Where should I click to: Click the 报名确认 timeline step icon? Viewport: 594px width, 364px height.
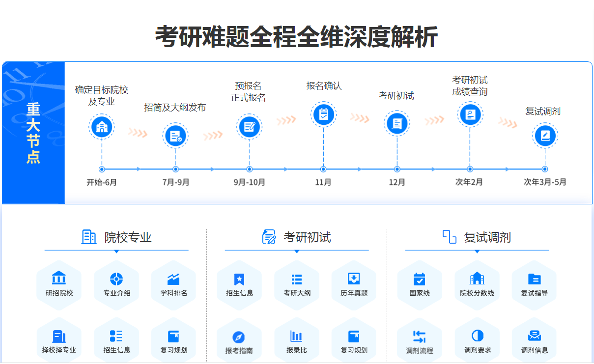point(323,114)
